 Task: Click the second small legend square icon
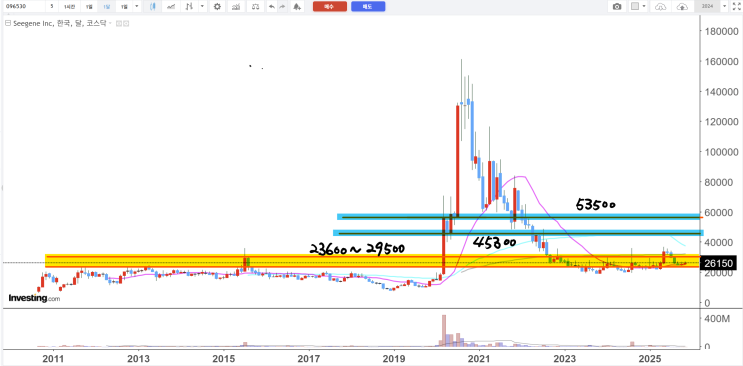(126, 23)
